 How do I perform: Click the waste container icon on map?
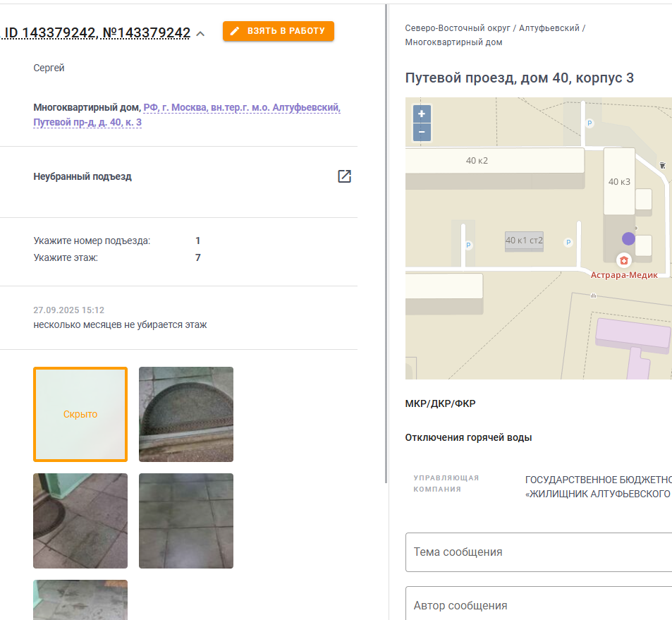[x=662, y=165]
